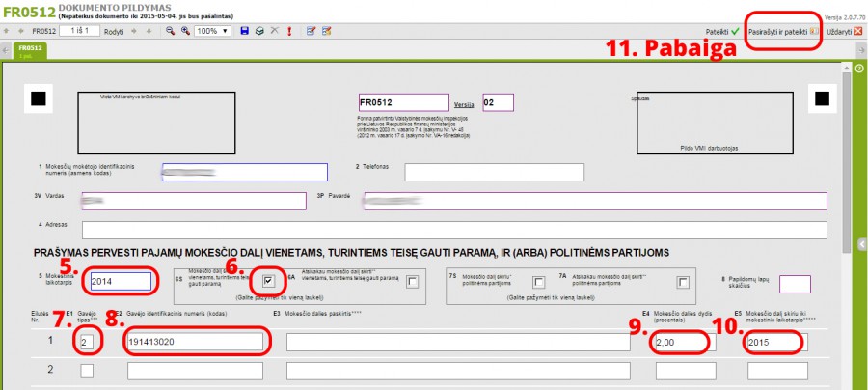
Task: Click the left arrow beside the FR0512 tab
Action: click(6, 50)
